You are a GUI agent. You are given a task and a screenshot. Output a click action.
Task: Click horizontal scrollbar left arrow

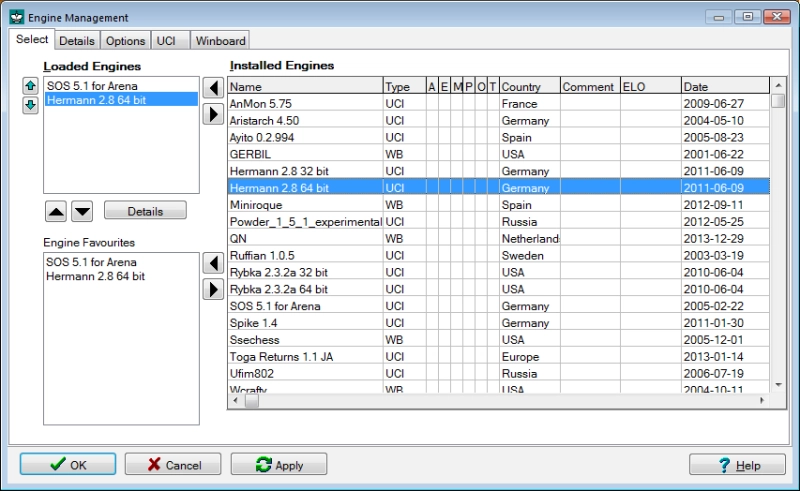point(235,401)
